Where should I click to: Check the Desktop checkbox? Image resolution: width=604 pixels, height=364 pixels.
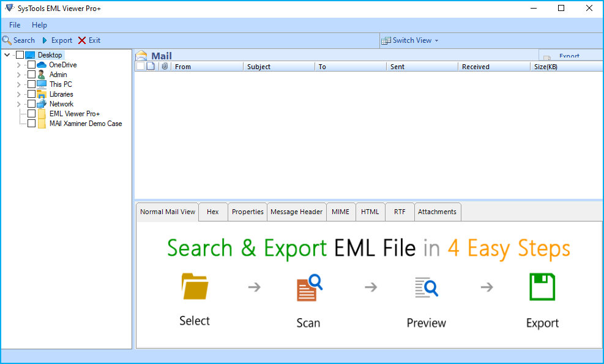[20, 55]
